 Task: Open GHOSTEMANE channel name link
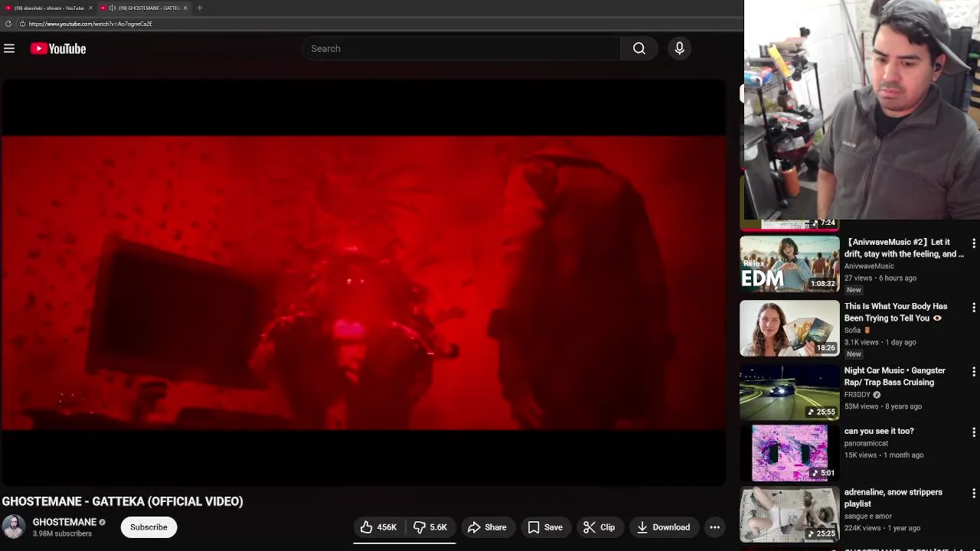64,522
